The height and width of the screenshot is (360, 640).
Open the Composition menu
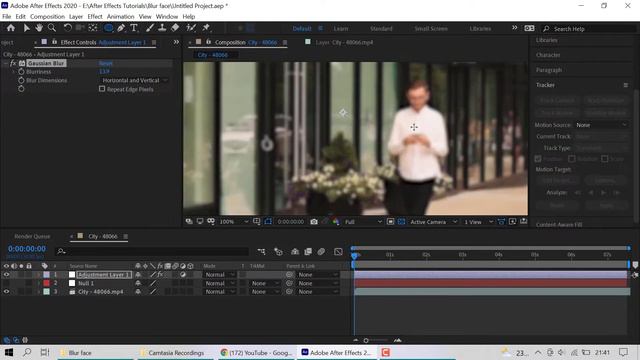point(47,17)
